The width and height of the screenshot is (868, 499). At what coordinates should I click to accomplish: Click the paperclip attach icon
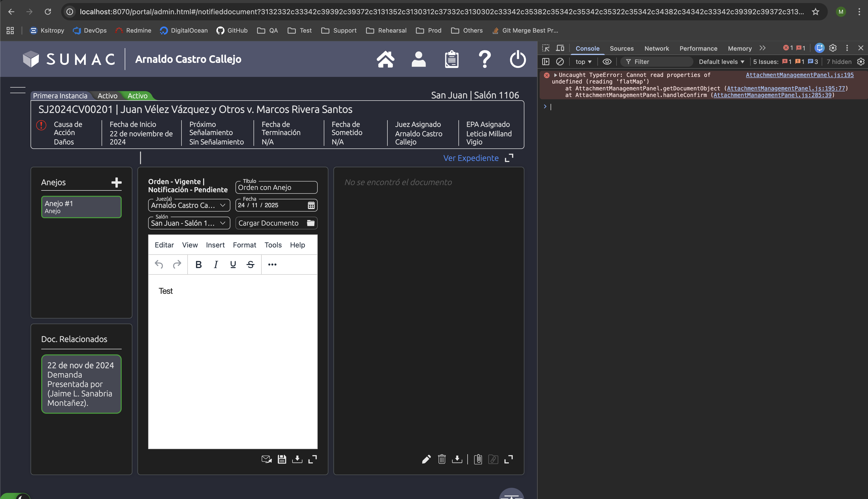[478, 459]
